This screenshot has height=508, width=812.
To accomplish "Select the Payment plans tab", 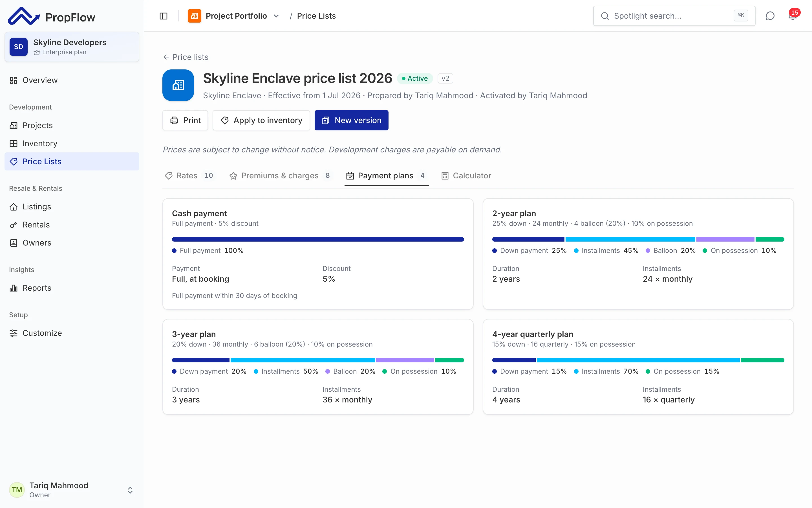I will pyautogui.click(x=387, y=176).
